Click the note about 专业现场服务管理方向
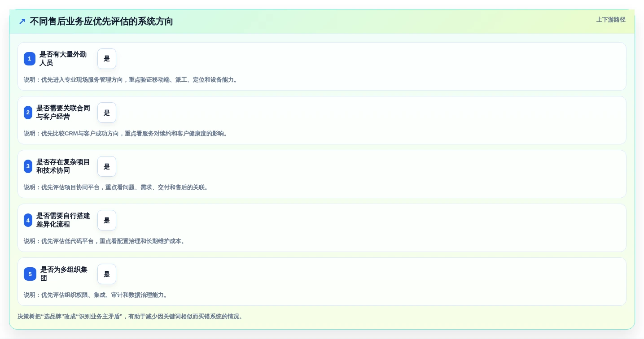This screenshot has width=644, height=339. click(131, 80)
